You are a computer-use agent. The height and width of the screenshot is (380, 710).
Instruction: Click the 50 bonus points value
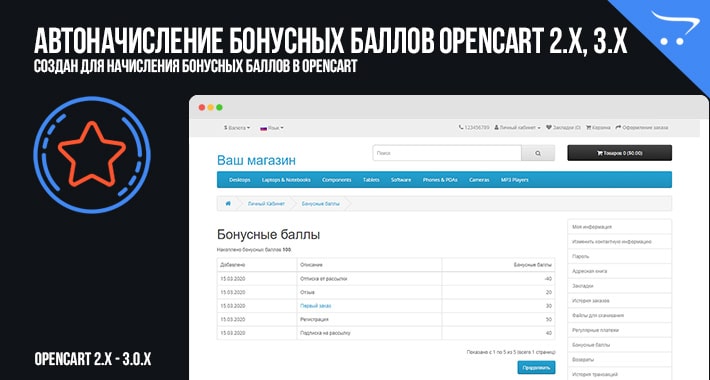[x=549, y=319]
